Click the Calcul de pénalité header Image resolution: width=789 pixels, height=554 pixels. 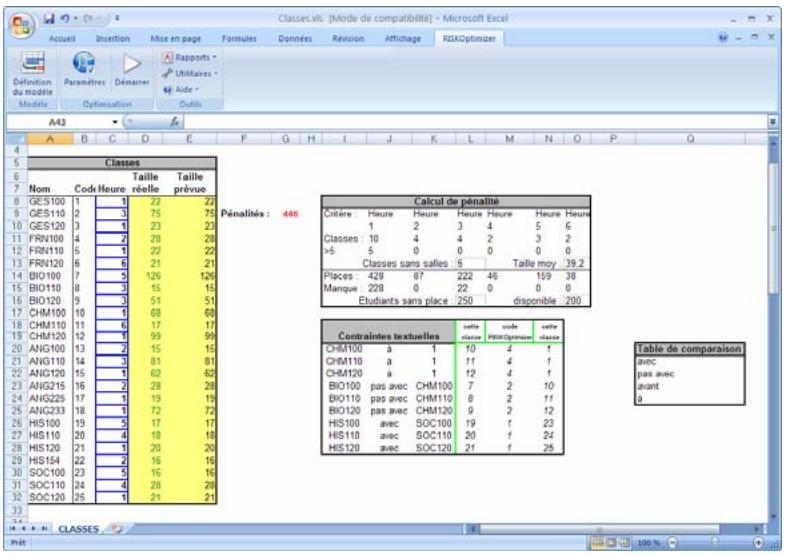pos(456,201)
